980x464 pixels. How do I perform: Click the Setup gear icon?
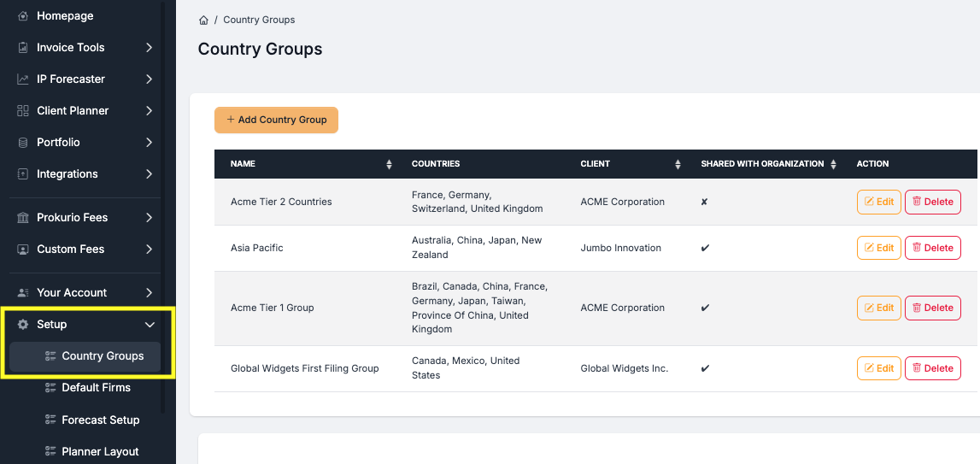point(23,325)
